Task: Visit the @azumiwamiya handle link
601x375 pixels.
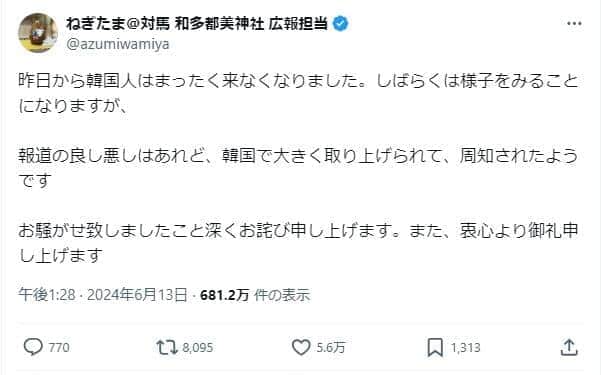Action: coord(118,44)
